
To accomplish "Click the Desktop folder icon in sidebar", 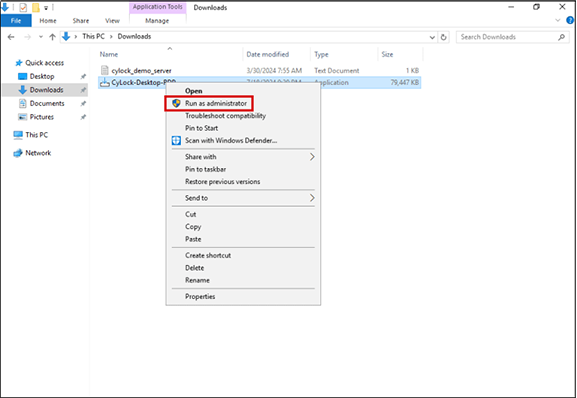I will pos(22,77).
